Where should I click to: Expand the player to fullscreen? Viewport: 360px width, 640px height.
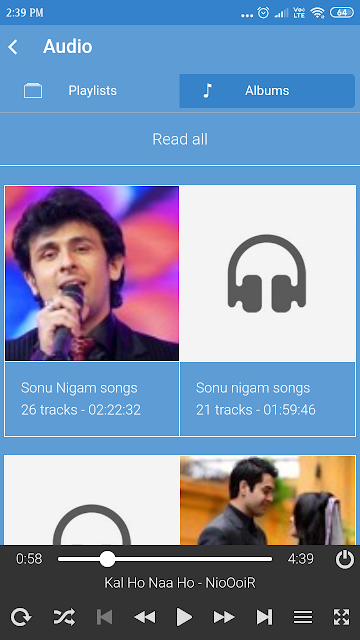pos(342,617)
